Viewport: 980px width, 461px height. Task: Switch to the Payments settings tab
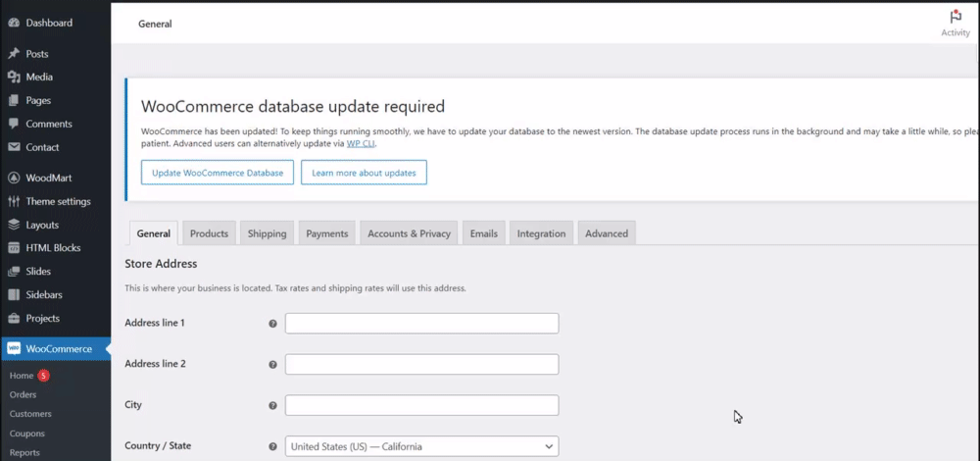327,233
